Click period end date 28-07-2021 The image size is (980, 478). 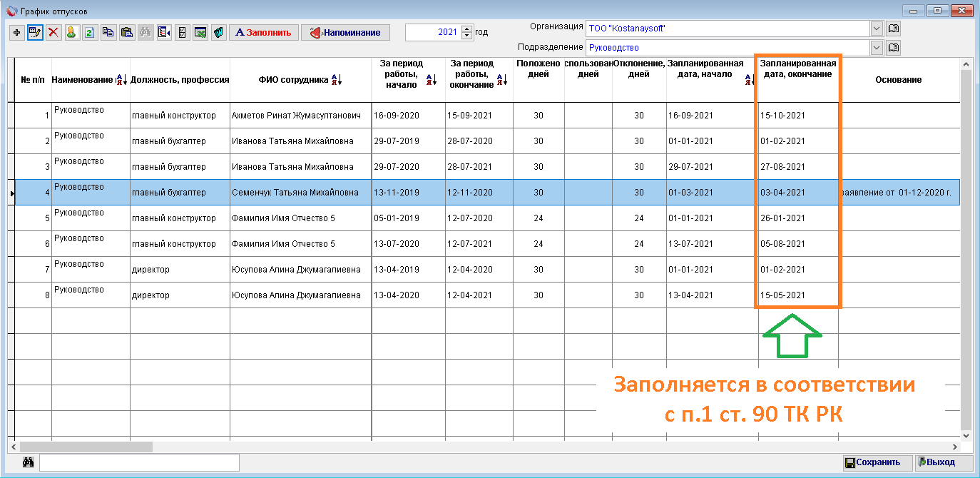tap(479, 167)
